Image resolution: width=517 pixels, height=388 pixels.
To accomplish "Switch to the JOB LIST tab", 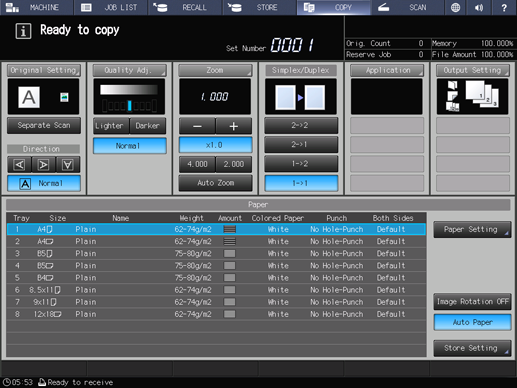I will [111, 7].
